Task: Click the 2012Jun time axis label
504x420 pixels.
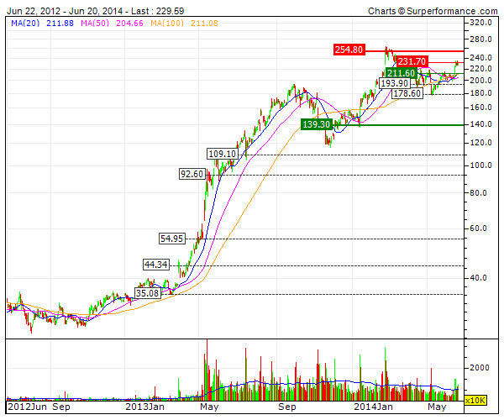Action: pyautogui.click(x=27, y=407)
